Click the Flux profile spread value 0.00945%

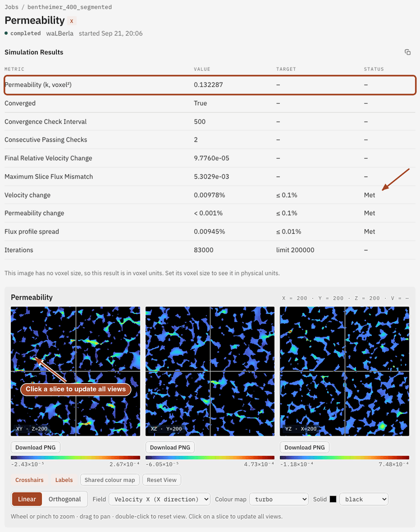point(209,231)
